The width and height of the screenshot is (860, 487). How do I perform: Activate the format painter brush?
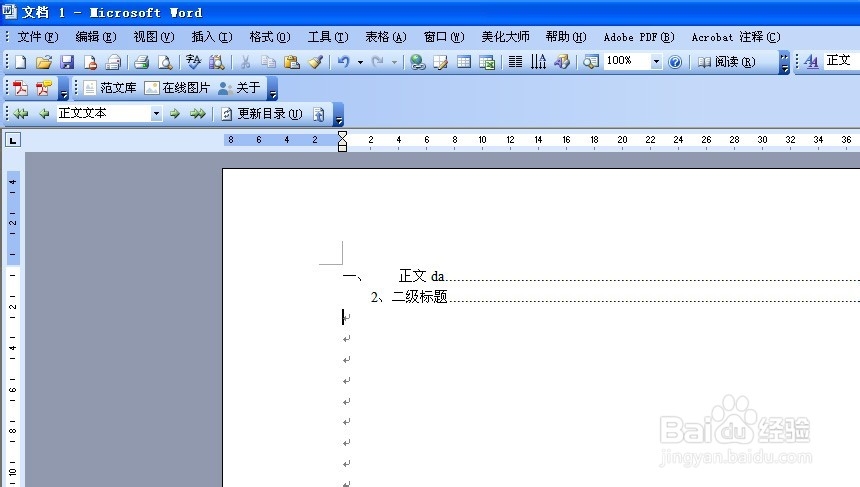coord(315,61)
